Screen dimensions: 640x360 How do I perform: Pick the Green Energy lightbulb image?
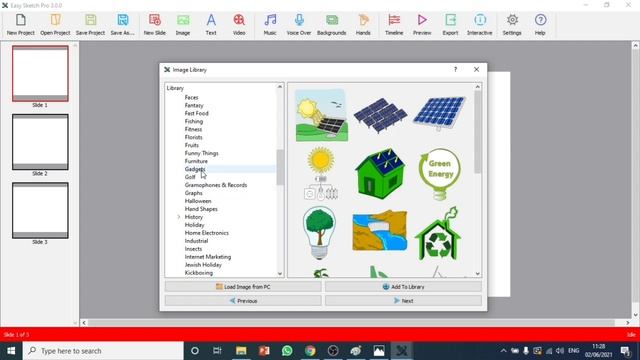pos(440,174)
